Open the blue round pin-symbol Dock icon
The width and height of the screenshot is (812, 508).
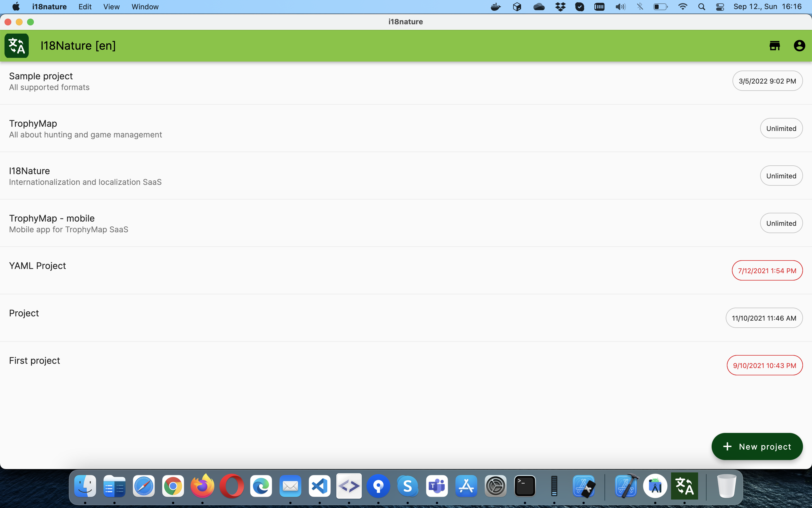tap(378, 486)
